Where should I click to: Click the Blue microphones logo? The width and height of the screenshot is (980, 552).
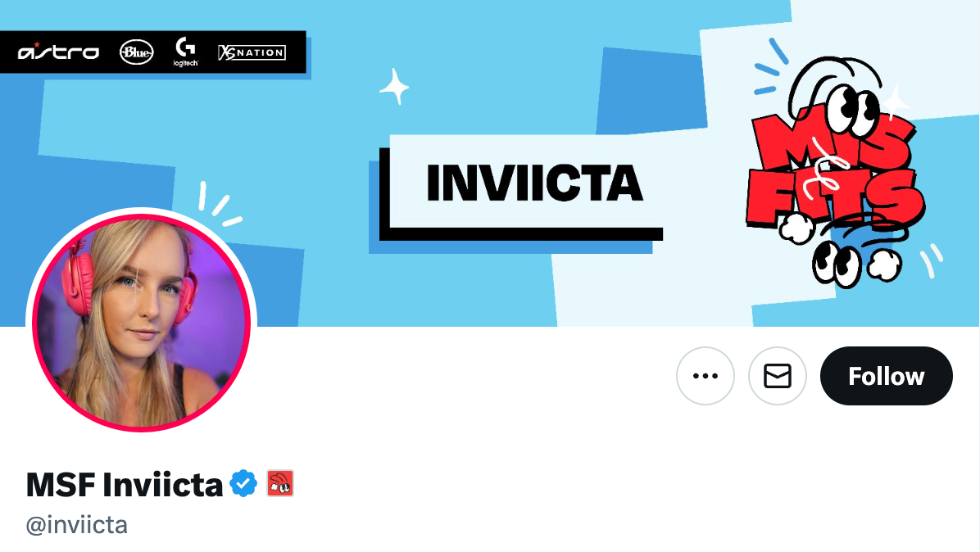(136, 52)
